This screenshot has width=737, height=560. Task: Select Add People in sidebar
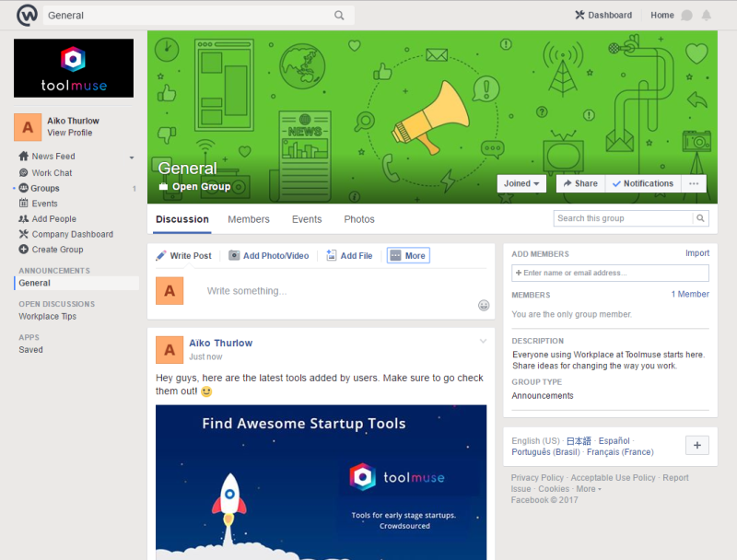click(48, 219)
